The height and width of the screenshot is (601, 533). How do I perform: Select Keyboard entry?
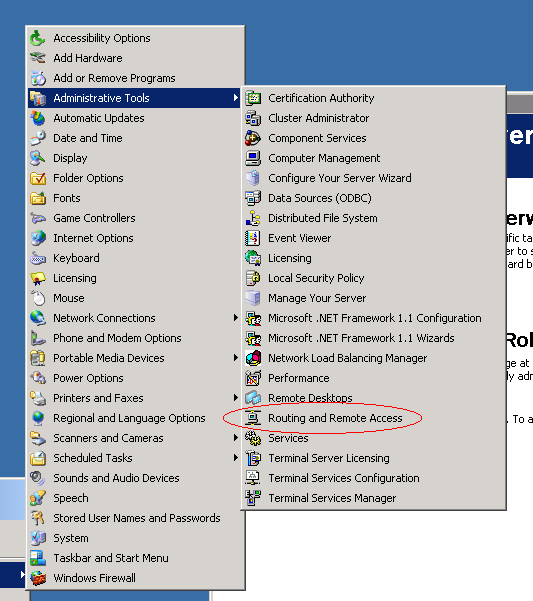pyautogui.click(x=134, y=258)
